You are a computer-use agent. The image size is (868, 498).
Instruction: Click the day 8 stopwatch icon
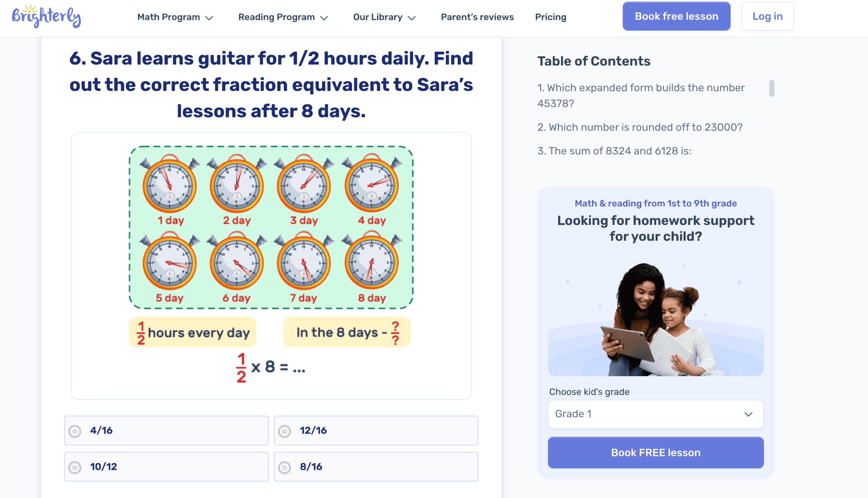pos(372,262)
